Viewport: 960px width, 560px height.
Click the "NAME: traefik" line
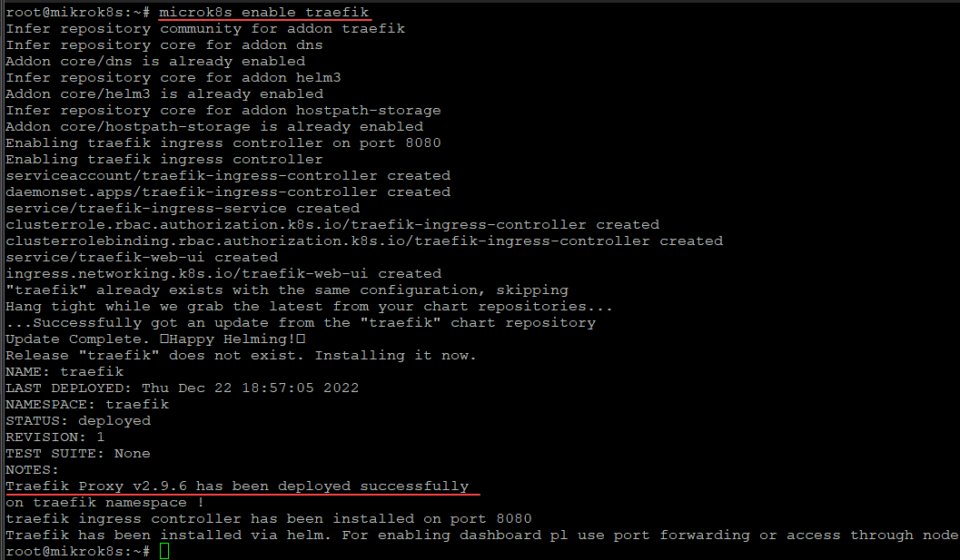click(x=64, y=372)
